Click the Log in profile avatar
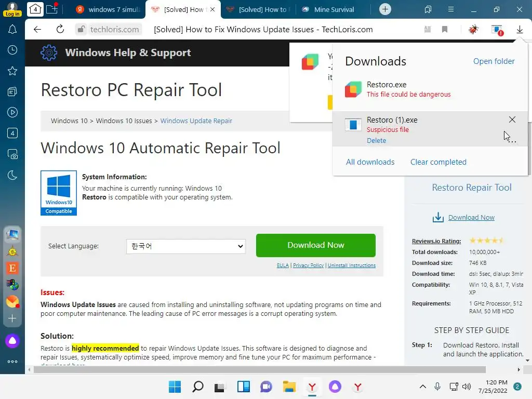The image size is (532, 399). tap(12, 9)
